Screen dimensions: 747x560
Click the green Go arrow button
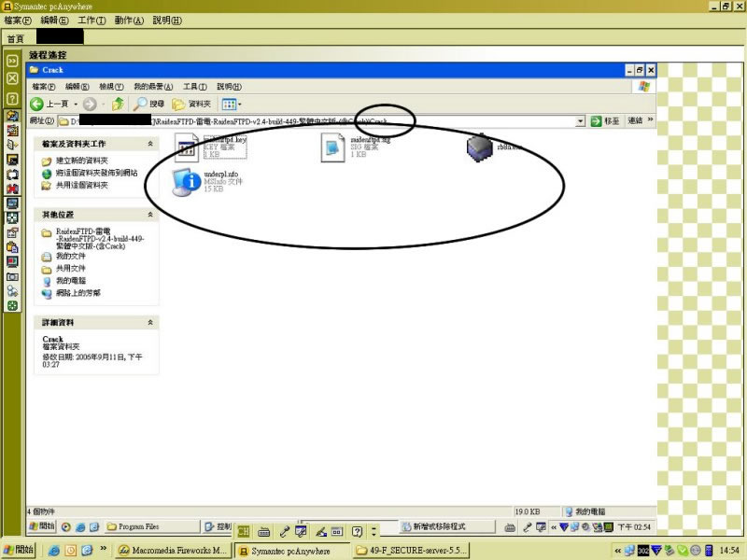(596, 121)
